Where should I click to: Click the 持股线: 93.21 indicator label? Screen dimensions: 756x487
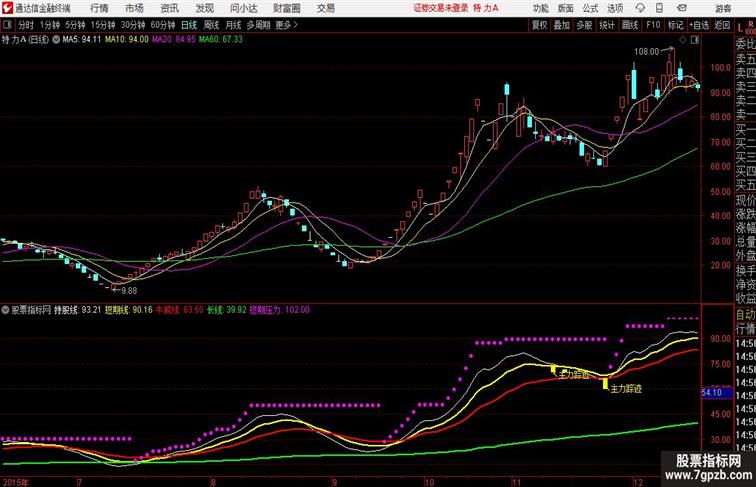77,310
